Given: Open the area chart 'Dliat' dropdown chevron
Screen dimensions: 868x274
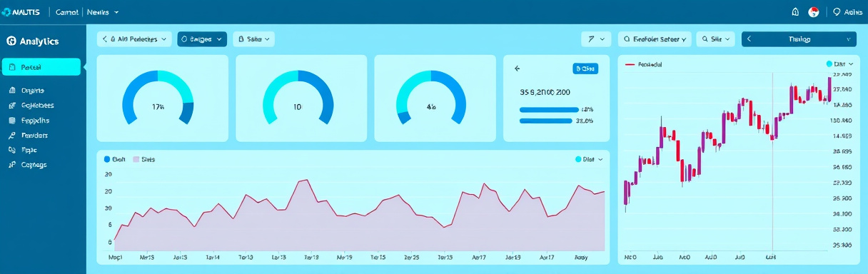Looking at the screenshot, I should [600, 160].
